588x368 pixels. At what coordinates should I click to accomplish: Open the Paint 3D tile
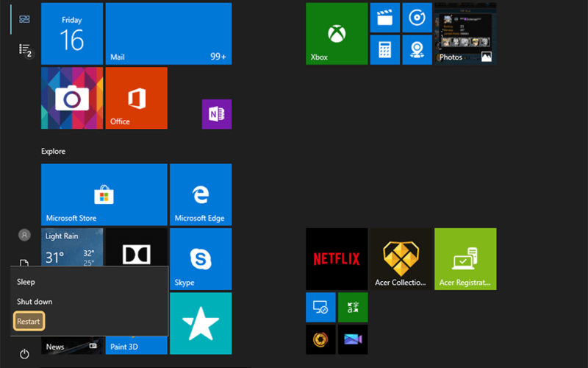point(137,346)
